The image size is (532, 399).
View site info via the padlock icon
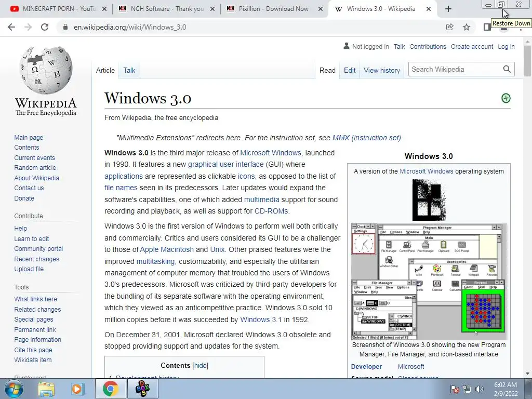point(65,27)
